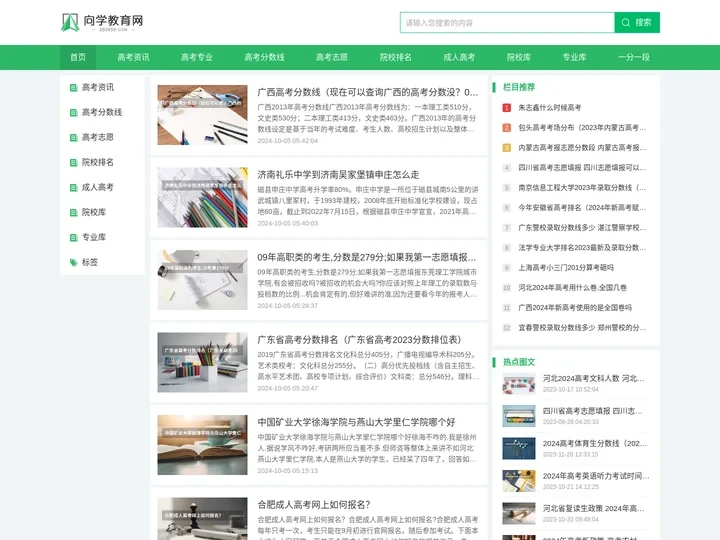Click the icon beside 院校排名 in the sidebar
The height and width of the screenshot is (540, 720).
[73, 163]
